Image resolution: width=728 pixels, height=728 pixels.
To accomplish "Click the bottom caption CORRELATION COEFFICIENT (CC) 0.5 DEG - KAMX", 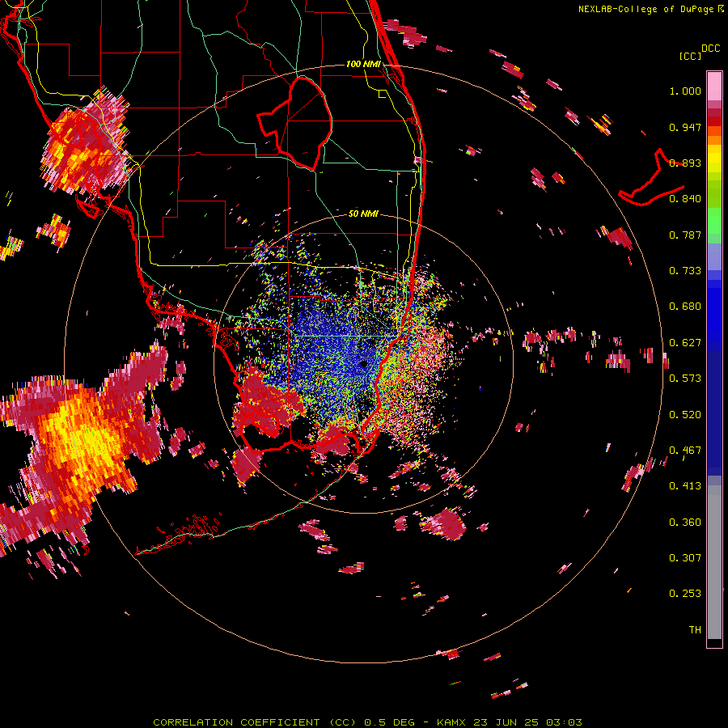I will pyautogui.click(x=367, y=722).
